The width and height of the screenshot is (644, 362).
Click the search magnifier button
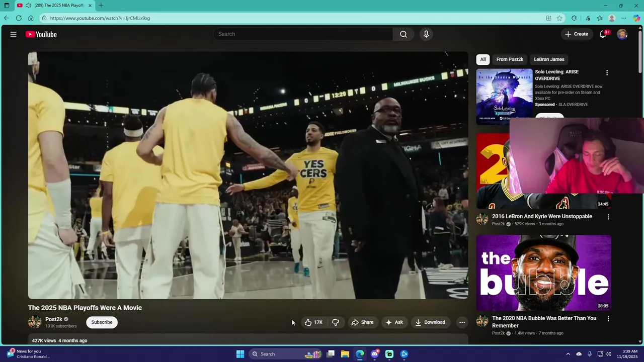(x=404, y=34)
